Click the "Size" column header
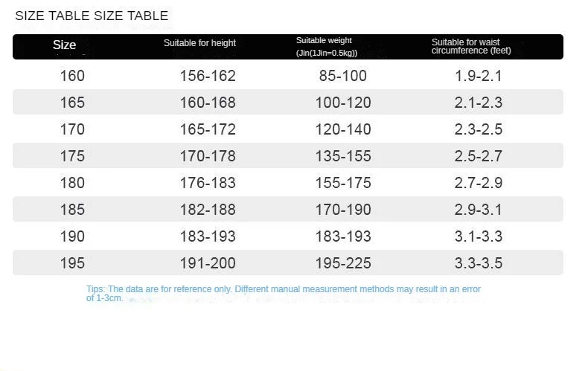Viewport: 588px width, 371px height. tap(65, 45)
